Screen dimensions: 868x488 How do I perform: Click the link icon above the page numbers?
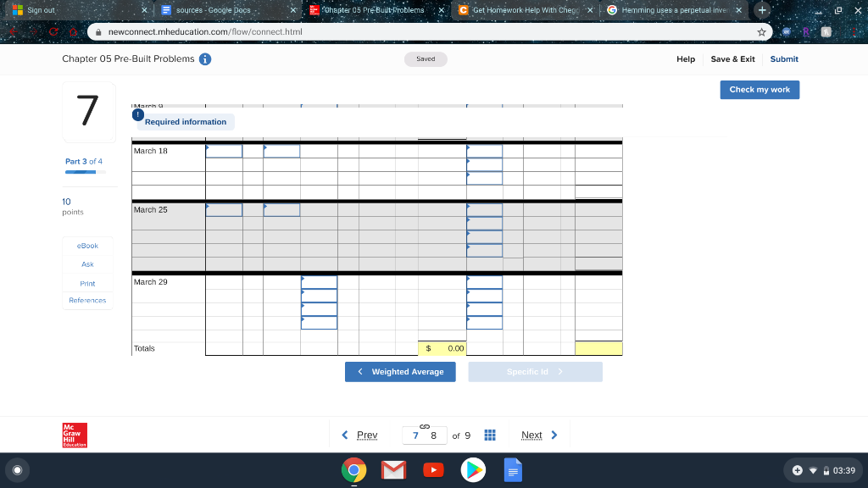click(424, 426)
